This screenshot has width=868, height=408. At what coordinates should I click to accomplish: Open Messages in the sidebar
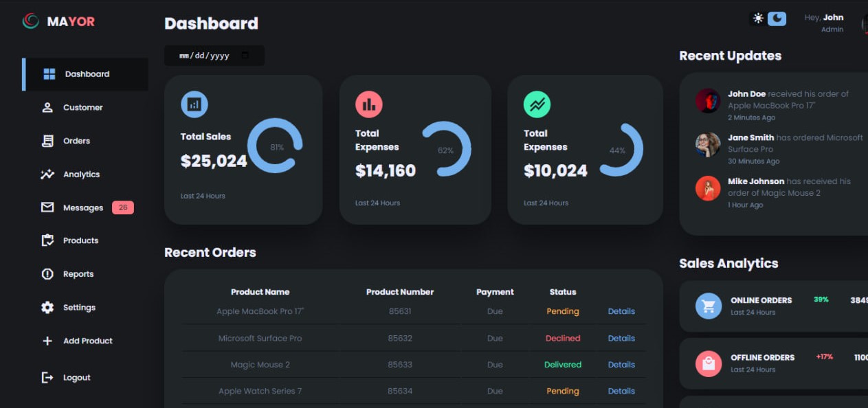pos(82,207)
